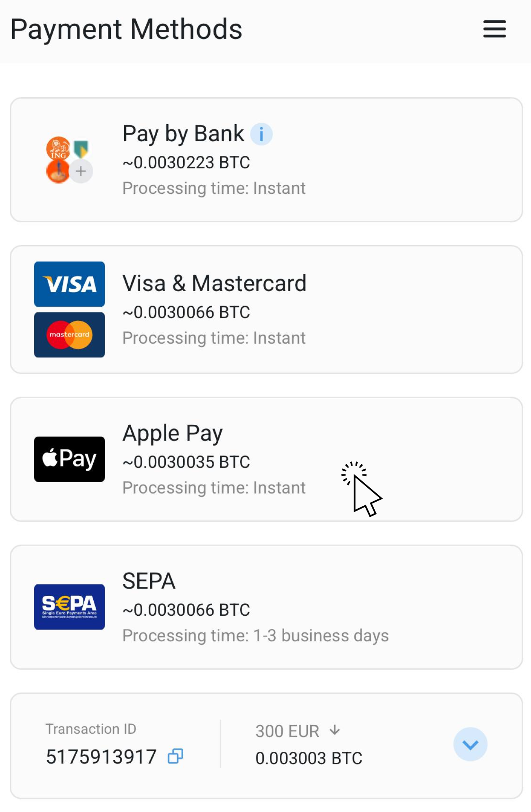Click the 0.0030223 BTC amount

click(x=187, y=162)
